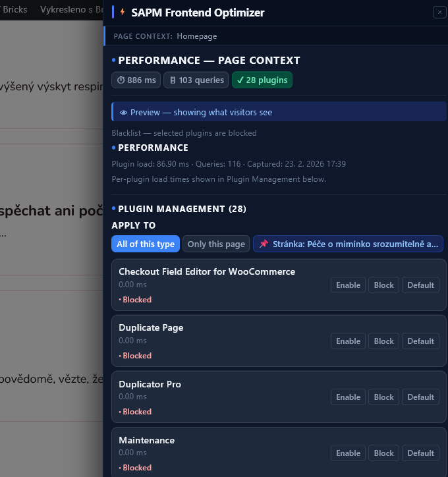Click the 103 queries badge
The image size is (448, 477).
click(x=196, y=80)
